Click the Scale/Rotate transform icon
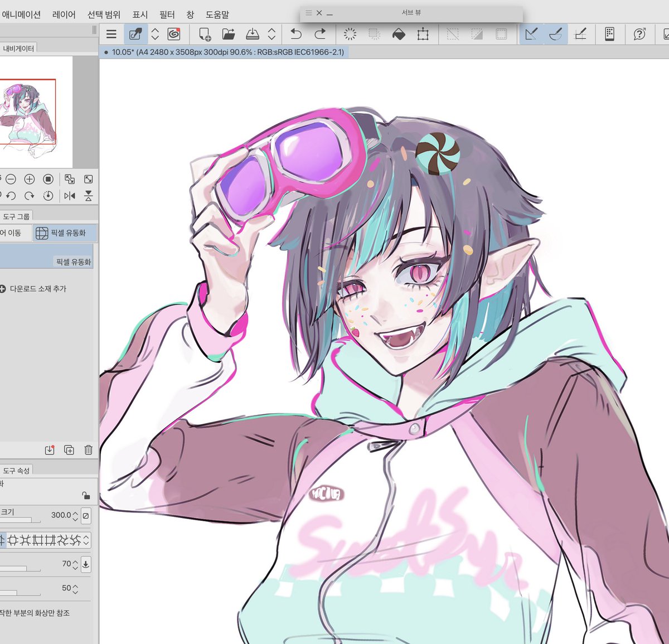Viewport: 669px width, 644px height. click(423, 35)
